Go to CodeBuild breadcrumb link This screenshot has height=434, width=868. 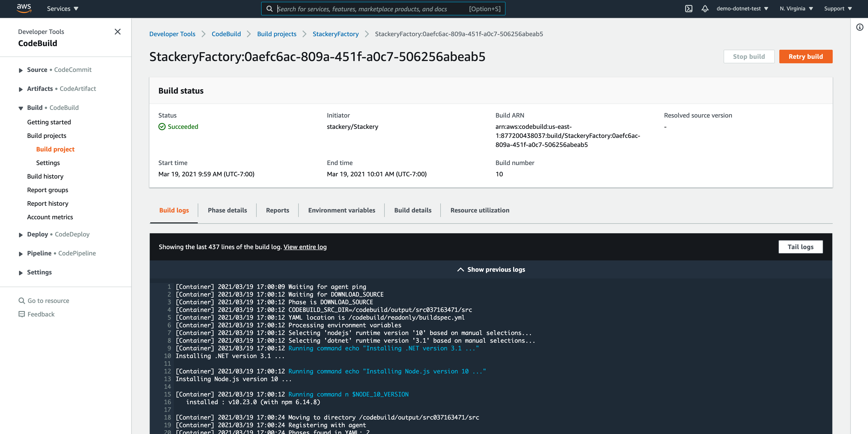click(x=226, y=34)
